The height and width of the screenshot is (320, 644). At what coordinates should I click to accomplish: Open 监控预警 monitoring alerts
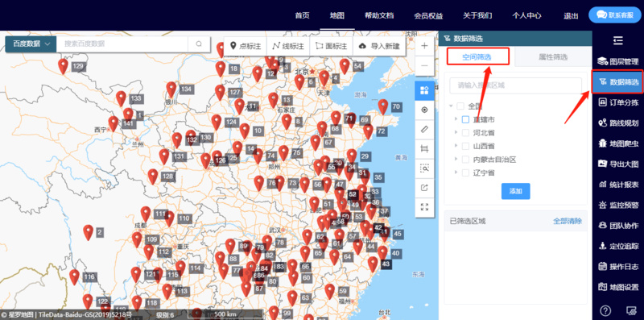point(618,205)
